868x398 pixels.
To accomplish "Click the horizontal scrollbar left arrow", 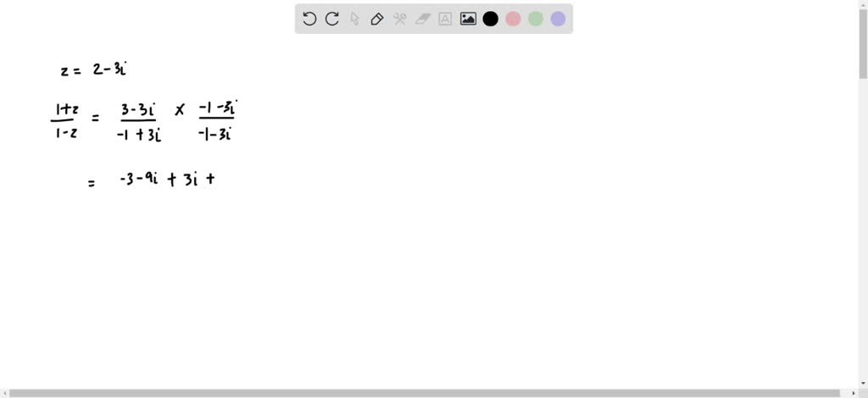I will tap(4, 394).
